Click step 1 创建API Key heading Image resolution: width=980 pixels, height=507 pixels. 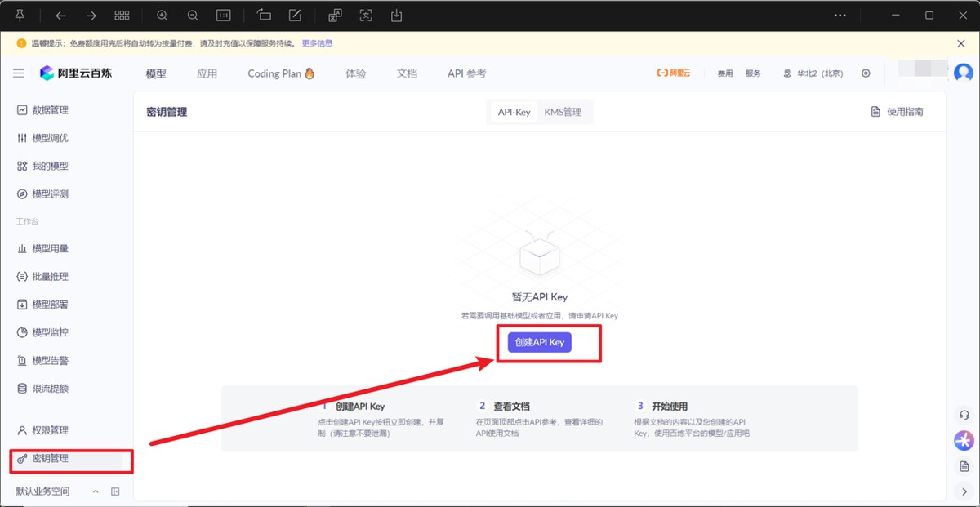[x=359, y=406]
